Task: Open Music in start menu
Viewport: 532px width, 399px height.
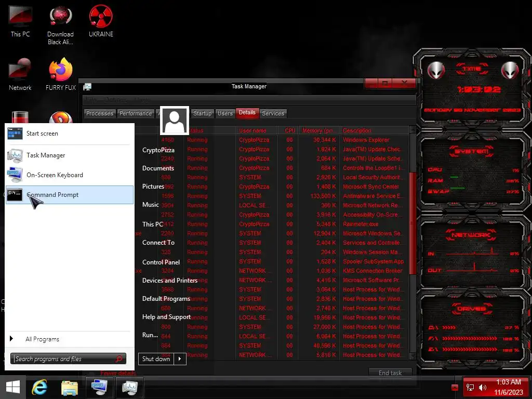Action: (x=150, y=205)
